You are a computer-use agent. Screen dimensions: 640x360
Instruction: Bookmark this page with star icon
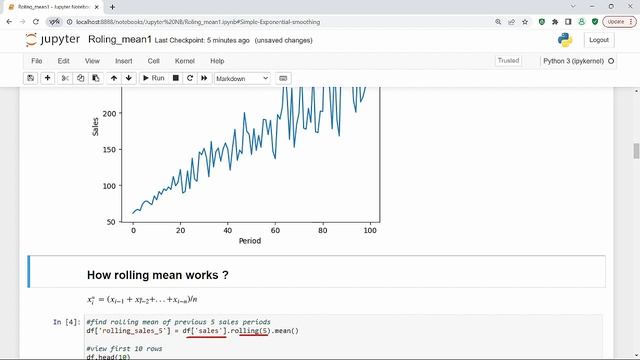525,22
